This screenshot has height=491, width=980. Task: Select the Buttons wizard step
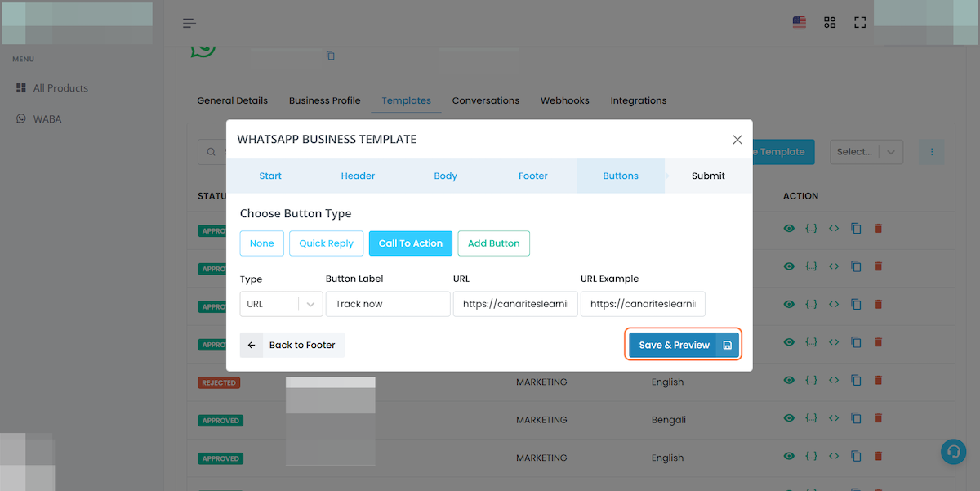coord(621,176)
